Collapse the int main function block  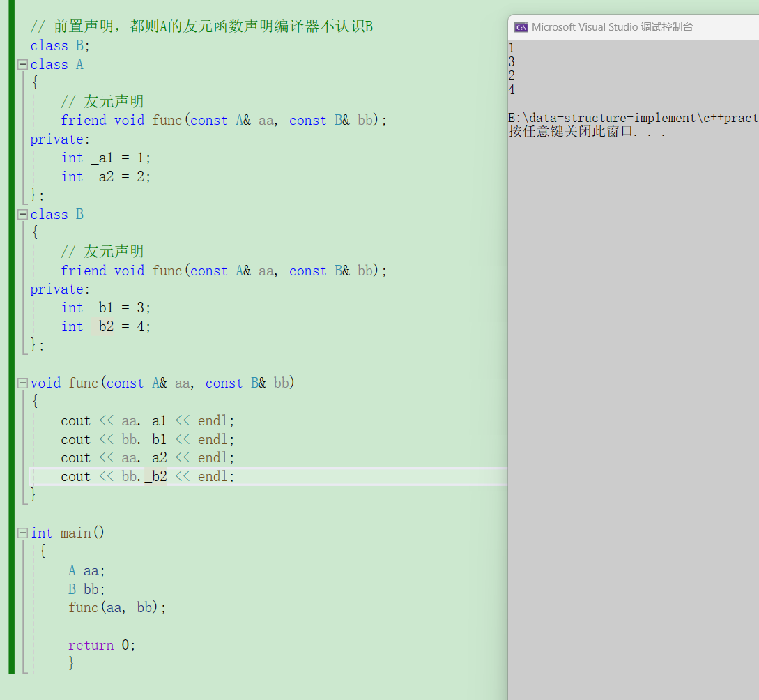click(x=22, y=533)
